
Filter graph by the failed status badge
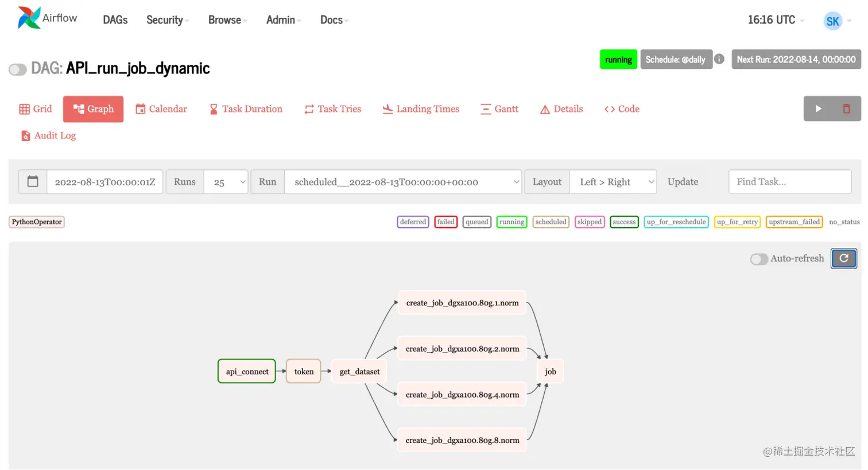point(446,222)
